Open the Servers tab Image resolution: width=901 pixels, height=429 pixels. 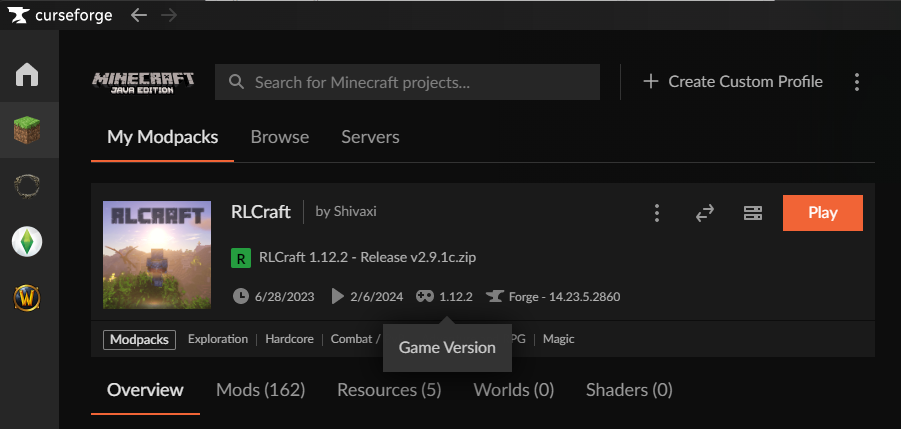coord(371,137)
